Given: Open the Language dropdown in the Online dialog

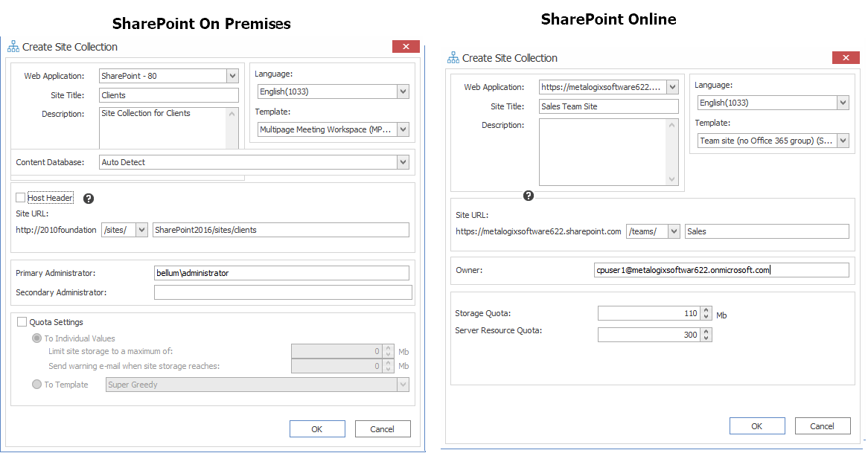Looking at the screenshot, I should (x=842, y=103).
